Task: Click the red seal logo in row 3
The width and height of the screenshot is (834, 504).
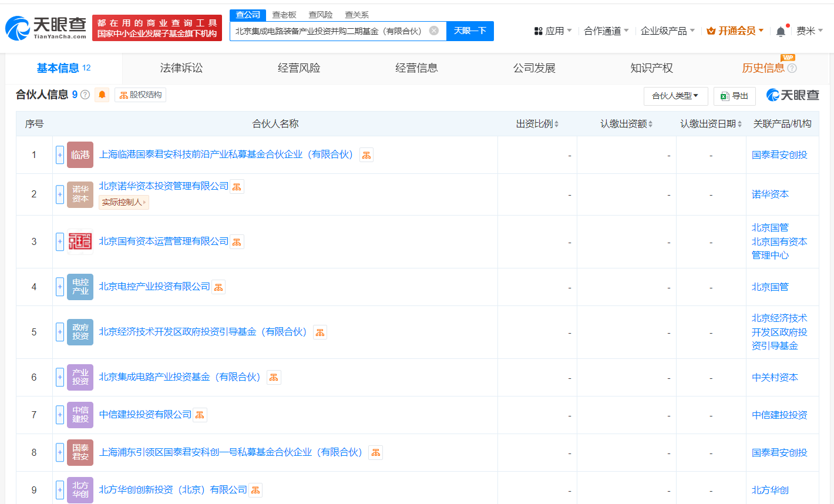Action: [x=80, y=241]
